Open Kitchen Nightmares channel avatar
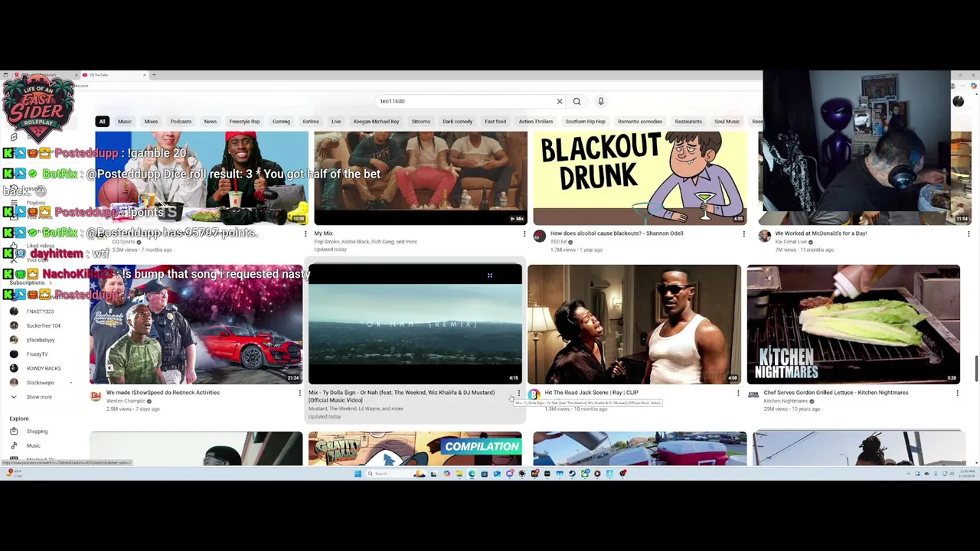Image resolution: width=980 pixels, height=551 pixels. (753, 396)
